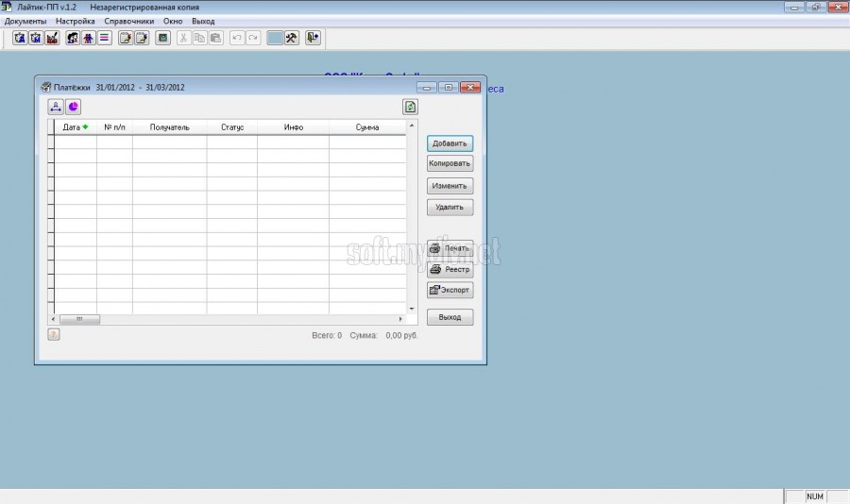Click the date range icon with letter A
Image resolution: width=850 pixels, height=504 pixels.
tap(56, 107)
